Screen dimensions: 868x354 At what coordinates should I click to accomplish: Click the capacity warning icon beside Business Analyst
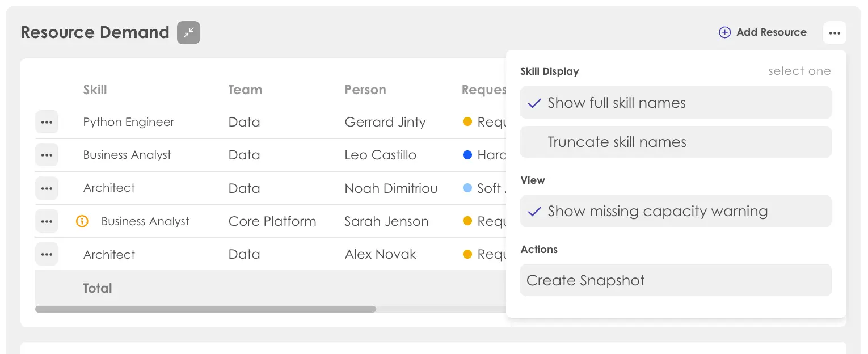click(x=82, y=221)
